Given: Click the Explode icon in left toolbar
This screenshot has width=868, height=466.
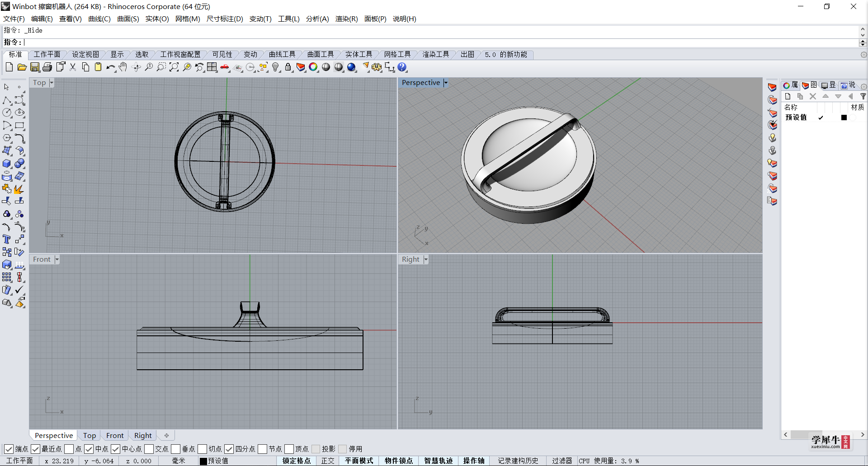Looking at the screenshot, I should (19, 188).
